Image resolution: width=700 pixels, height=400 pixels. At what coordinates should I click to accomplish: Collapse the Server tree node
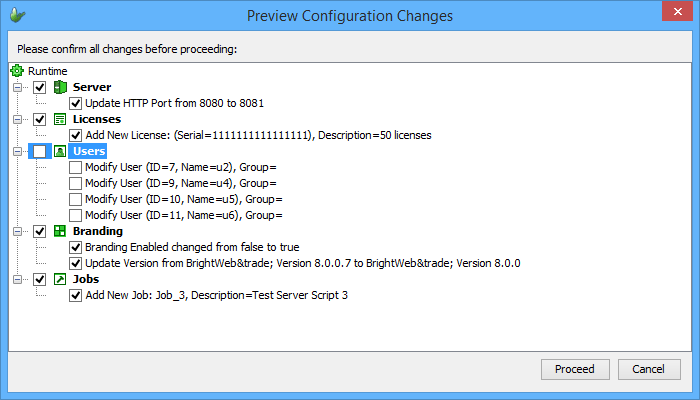17,88
